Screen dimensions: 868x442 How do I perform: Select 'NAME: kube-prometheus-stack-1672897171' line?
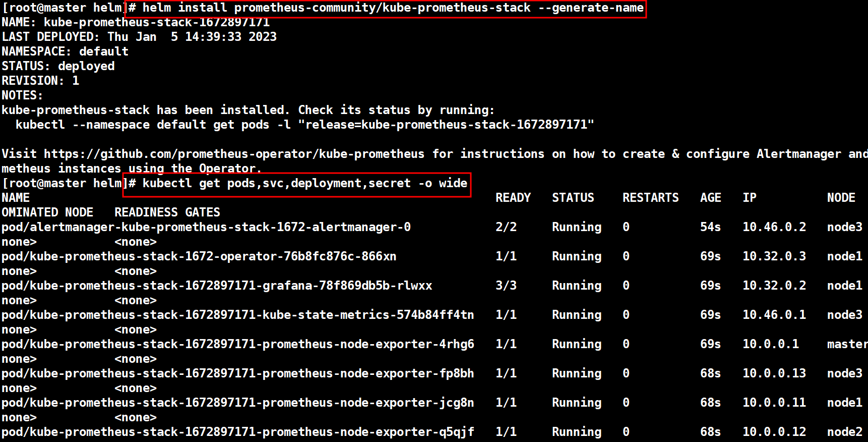[136, 22]
